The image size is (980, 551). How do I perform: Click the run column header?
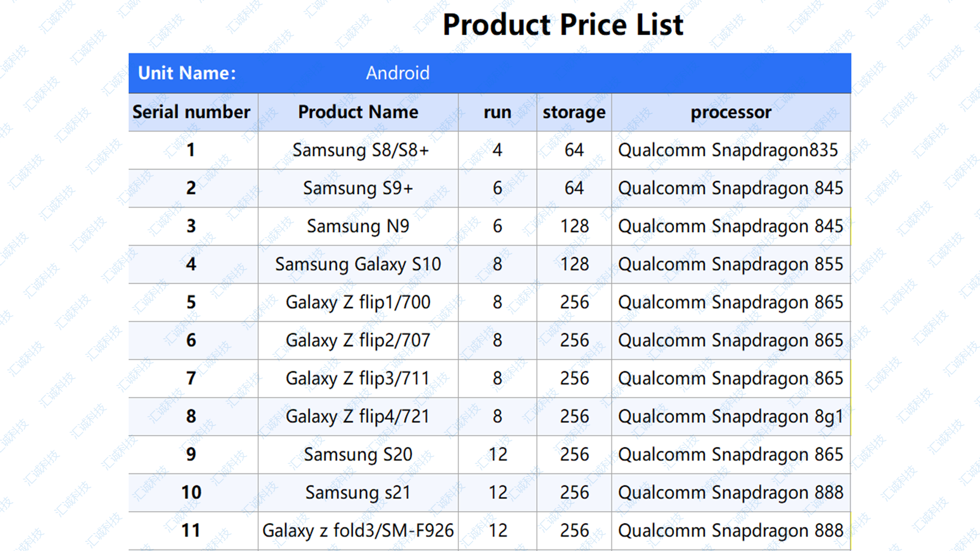coord(497,112)
